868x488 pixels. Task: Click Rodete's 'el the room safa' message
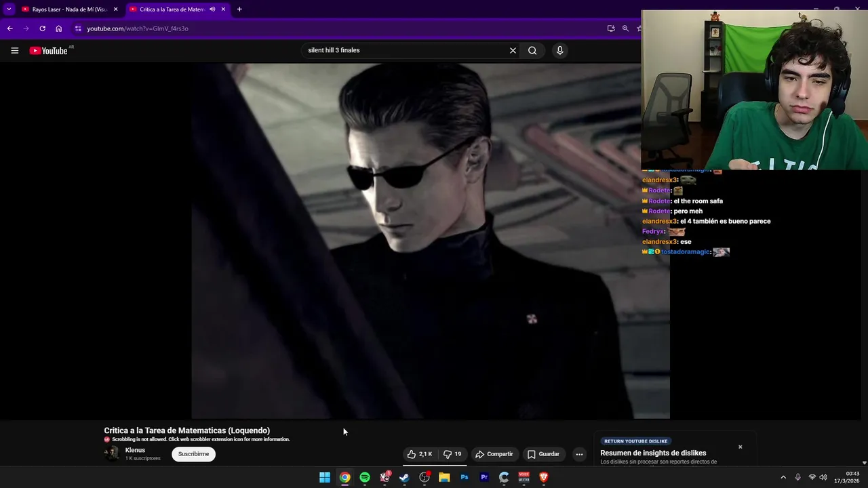[x=698, y=201]
